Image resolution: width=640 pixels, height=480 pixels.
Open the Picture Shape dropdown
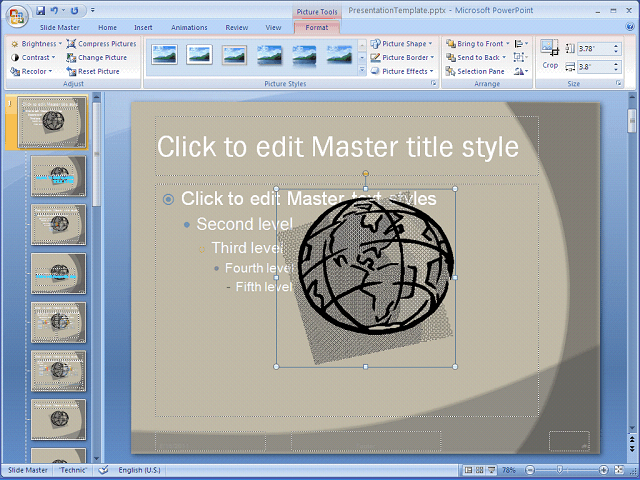tap(401, 44)
